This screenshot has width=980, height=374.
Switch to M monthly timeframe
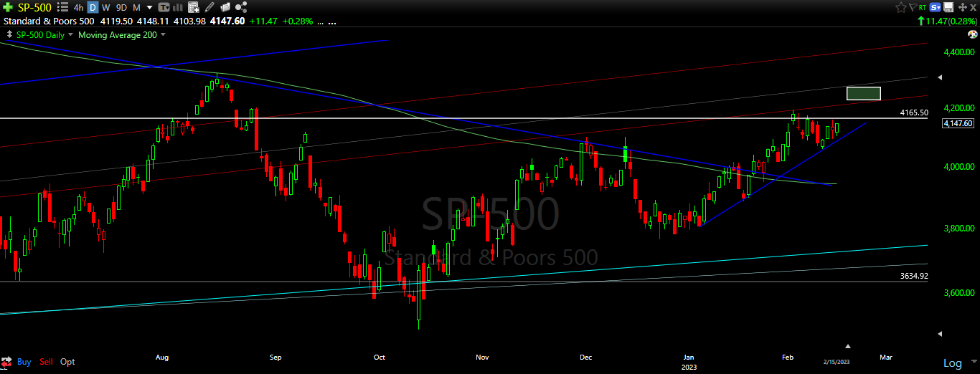[x=136, y=7]
